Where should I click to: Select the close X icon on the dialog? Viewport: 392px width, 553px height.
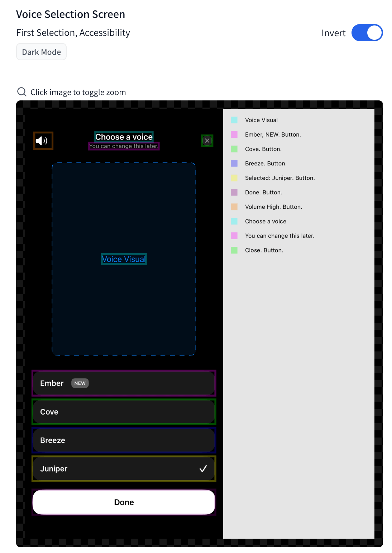(207, 141)
